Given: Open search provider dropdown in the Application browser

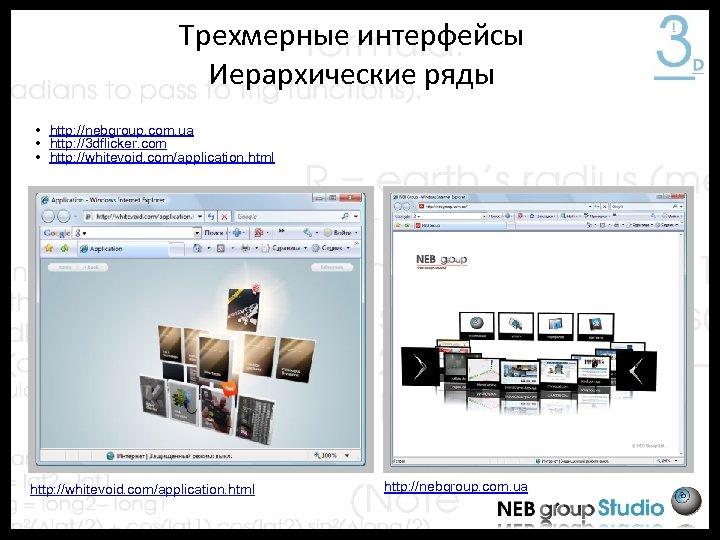Looking at the screenshot, I should click(x=356, y=216).
